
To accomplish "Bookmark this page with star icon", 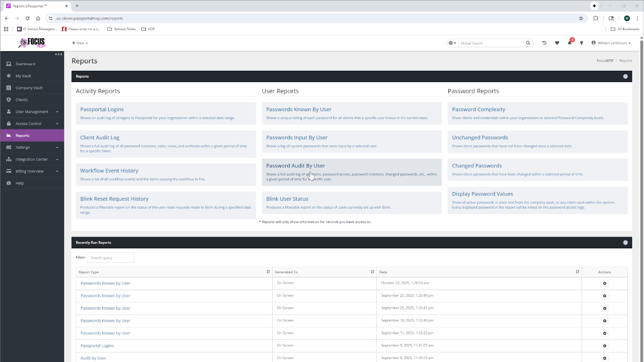I will tap(581, 18).
